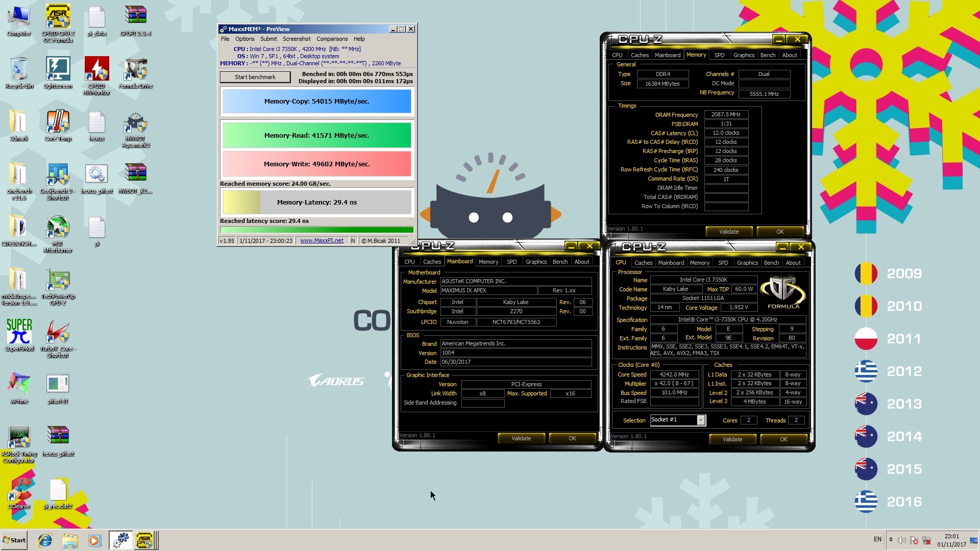Open the GPUPI 2.3.4 archive icon
Image resolution: width=980 pixels, height=551 pixels.
[x=135, y=21]
